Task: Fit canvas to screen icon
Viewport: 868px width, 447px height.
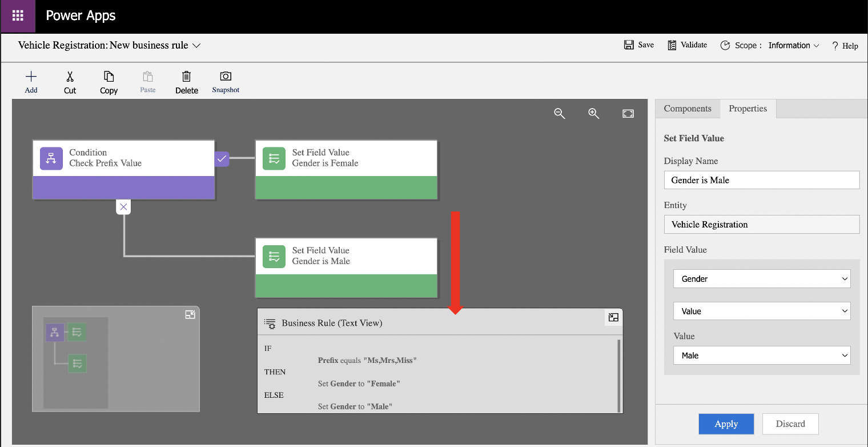Action: (628, 113)
